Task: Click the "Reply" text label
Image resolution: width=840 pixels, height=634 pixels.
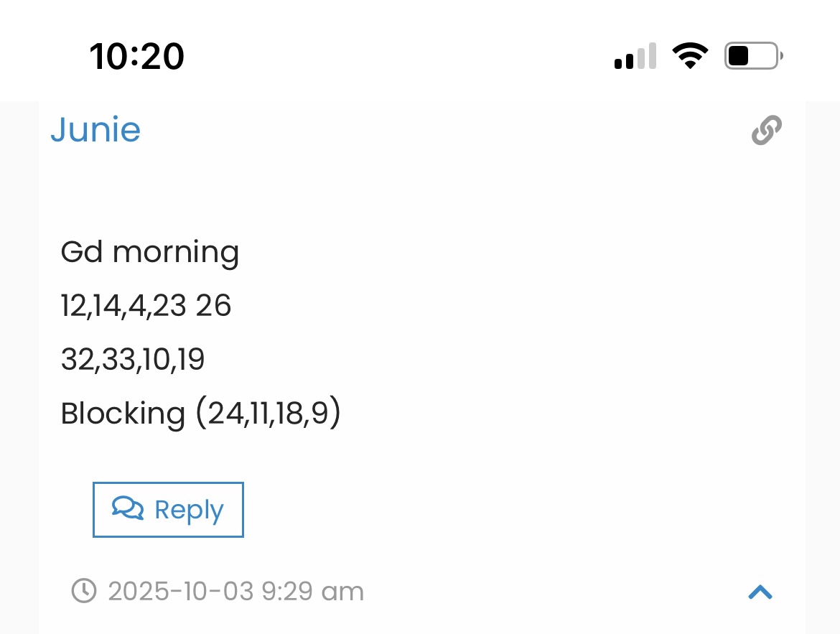Action: (189, 510)
